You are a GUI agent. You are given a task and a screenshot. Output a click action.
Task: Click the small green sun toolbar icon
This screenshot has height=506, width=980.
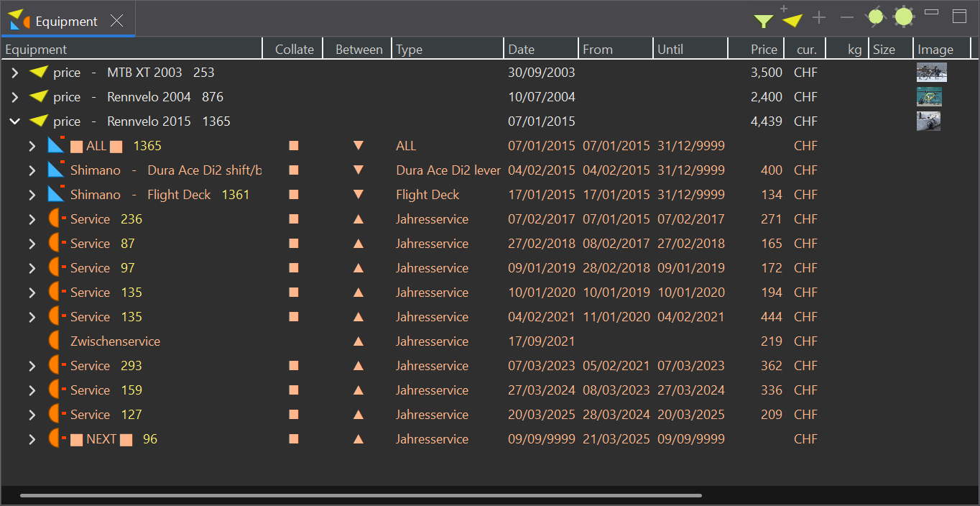[x=875, y=17]
